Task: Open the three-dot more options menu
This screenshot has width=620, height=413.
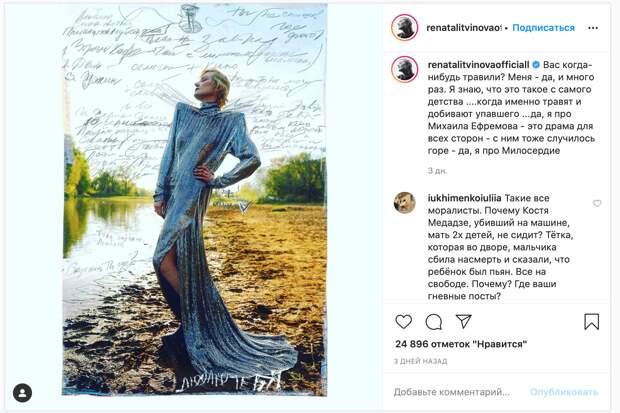Action: coord(593,28)
